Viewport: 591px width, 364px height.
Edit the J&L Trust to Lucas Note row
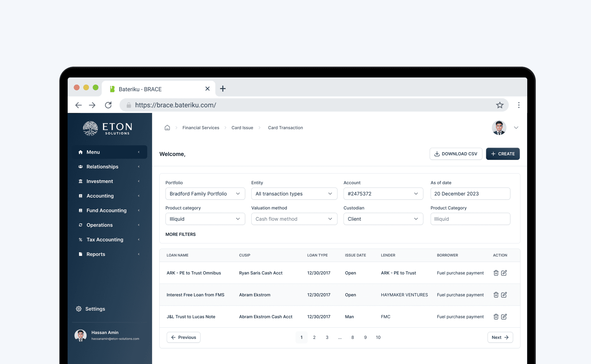(504, 317)
